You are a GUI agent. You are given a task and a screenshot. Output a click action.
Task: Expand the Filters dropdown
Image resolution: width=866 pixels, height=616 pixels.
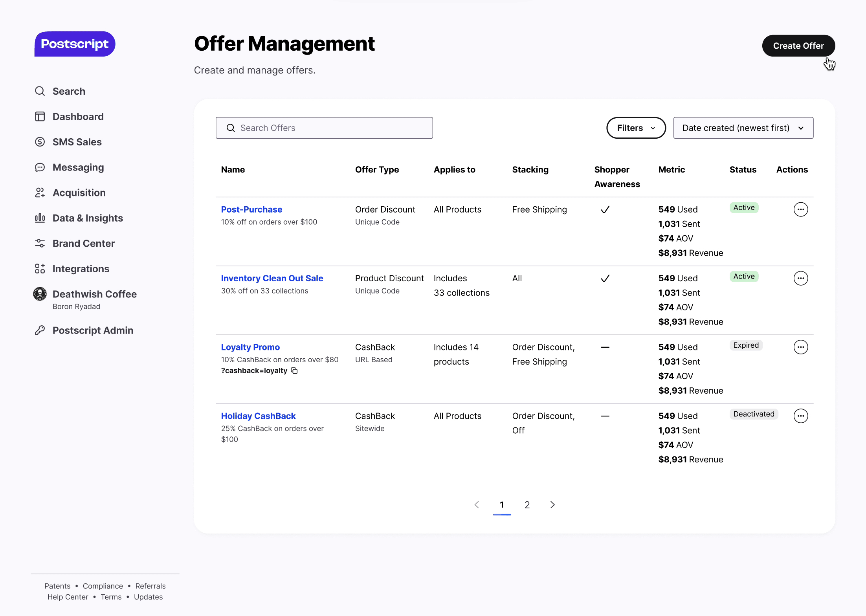[635, 128]
